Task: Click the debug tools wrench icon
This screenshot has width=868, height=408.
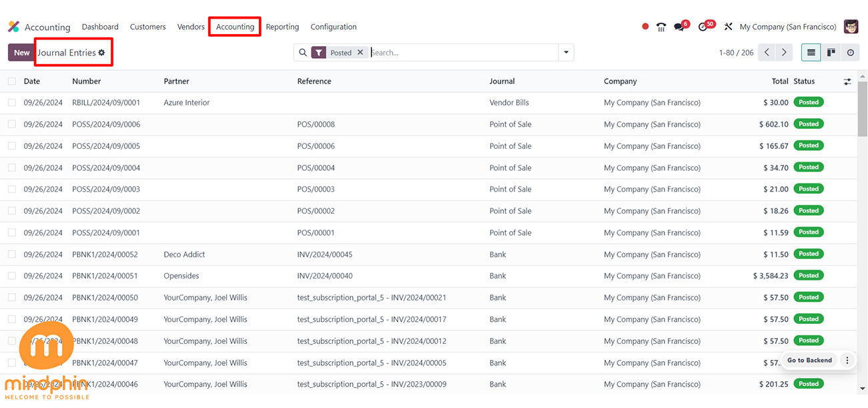Action: click(x=728, y=27)
